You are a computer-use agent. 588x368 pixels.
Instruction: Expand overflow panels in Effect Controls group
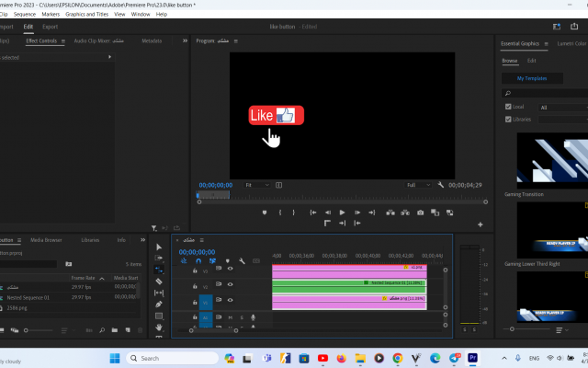point(185,40)
